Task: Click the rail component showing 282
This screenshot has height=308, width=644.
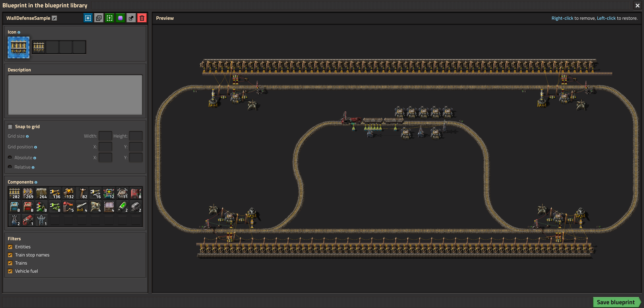Action: [x=14, y=194]
